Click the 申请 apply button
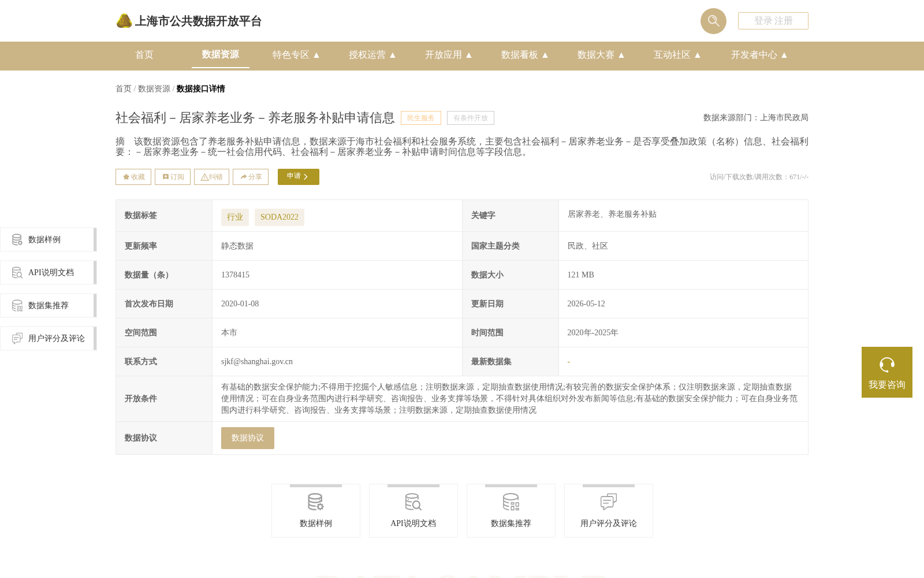Viewport: 924px width, 578px height. click(299, 177)
